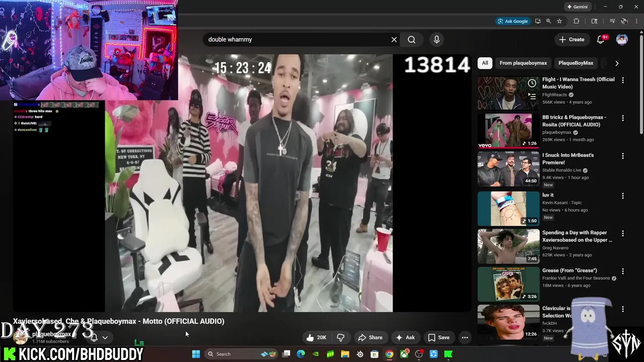Open the Chrome extensions puzzle icon
Image resolution: width=644 pixels, height=362 pixels.
[x=577, y=21]
